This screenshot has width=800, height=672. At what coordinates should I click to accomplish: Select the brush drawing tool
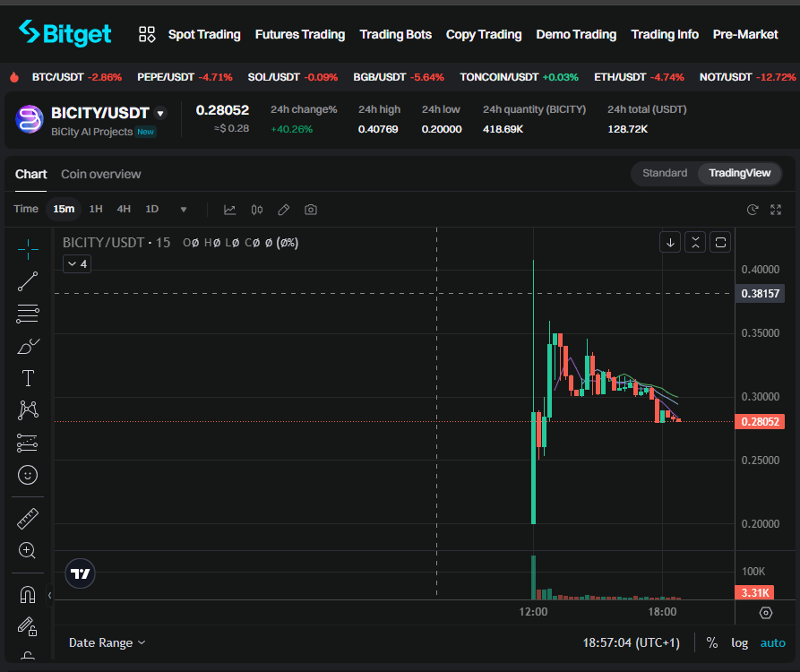pyautogui.click(x=28, y=346)
